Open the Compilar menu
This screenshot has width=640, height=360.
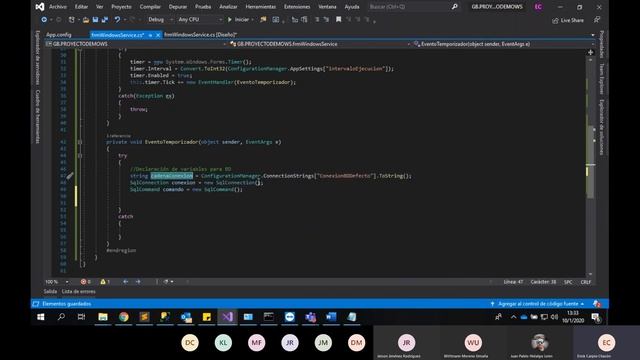[x=150, y=7]
